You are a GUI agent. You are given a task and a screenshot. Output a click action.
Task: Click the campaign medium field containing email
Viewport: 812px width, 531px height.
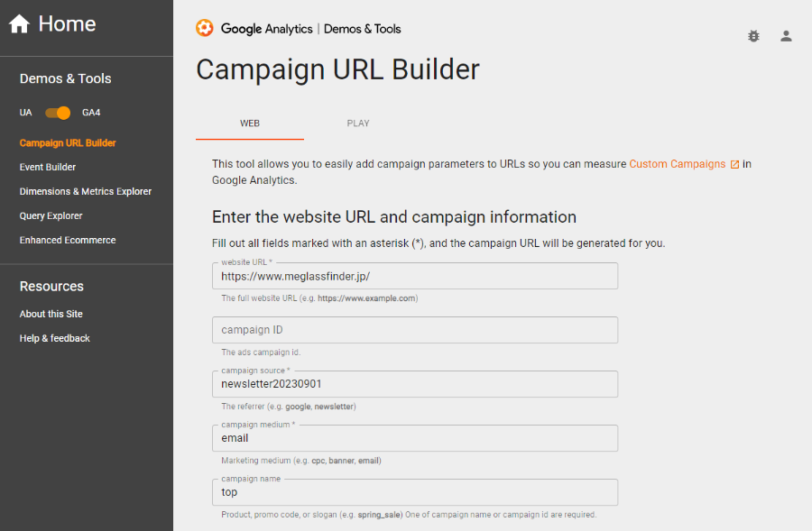click(415, 438)
